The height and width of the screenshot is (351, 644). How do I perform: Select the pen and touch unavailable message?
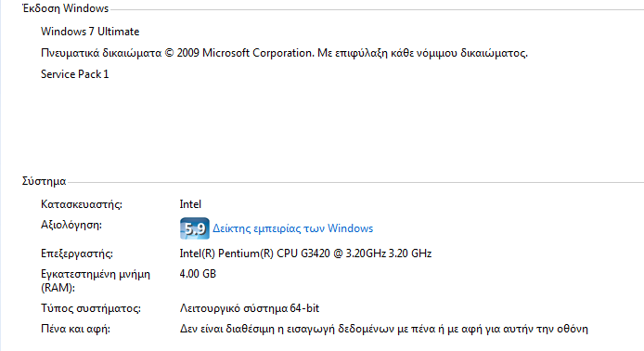coord(384,330)
